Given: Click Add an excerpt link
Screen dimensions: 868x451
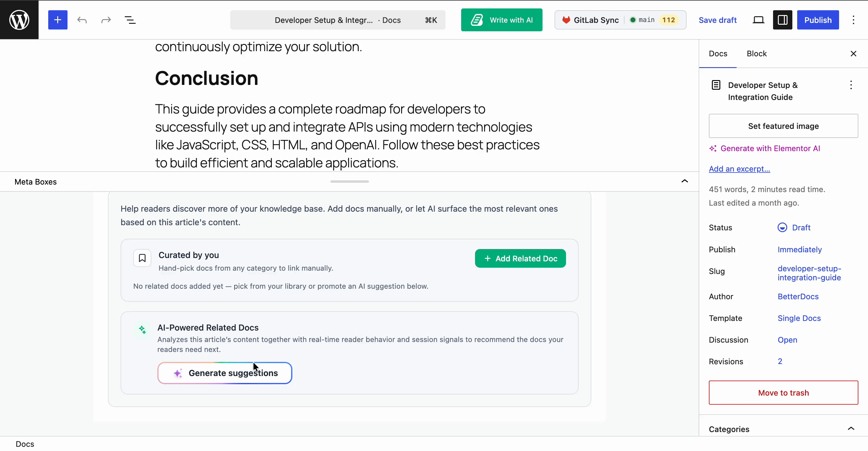Looking at the screenshot, I should (739, 169).
